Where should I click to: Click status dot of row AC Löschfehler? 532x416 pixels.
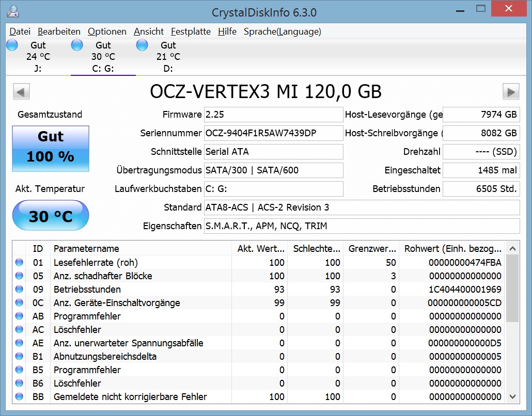point(19,329)
